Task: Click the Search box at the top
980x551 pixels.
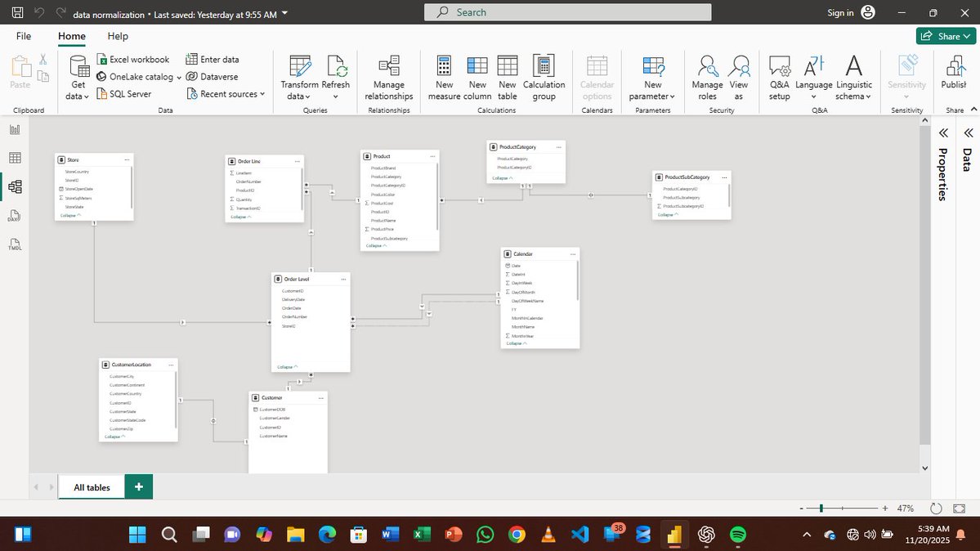Action: [566, 12]
